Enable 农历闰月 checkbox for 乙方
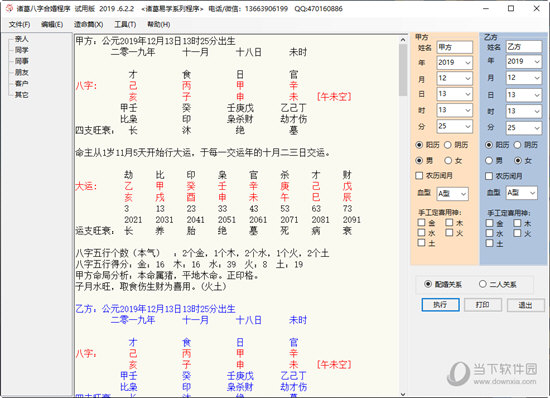550x398 pixels. point(489,176)
